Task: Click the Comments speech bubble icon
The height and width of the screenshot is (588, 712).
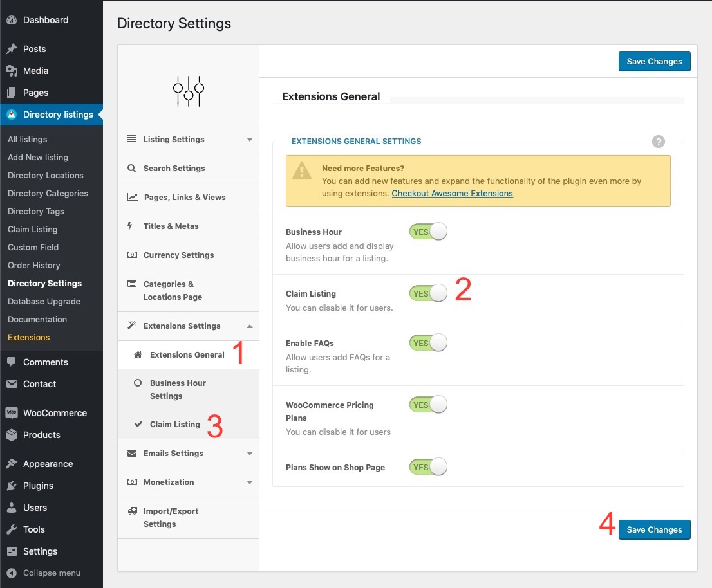Action: click(x=12, y=362)
